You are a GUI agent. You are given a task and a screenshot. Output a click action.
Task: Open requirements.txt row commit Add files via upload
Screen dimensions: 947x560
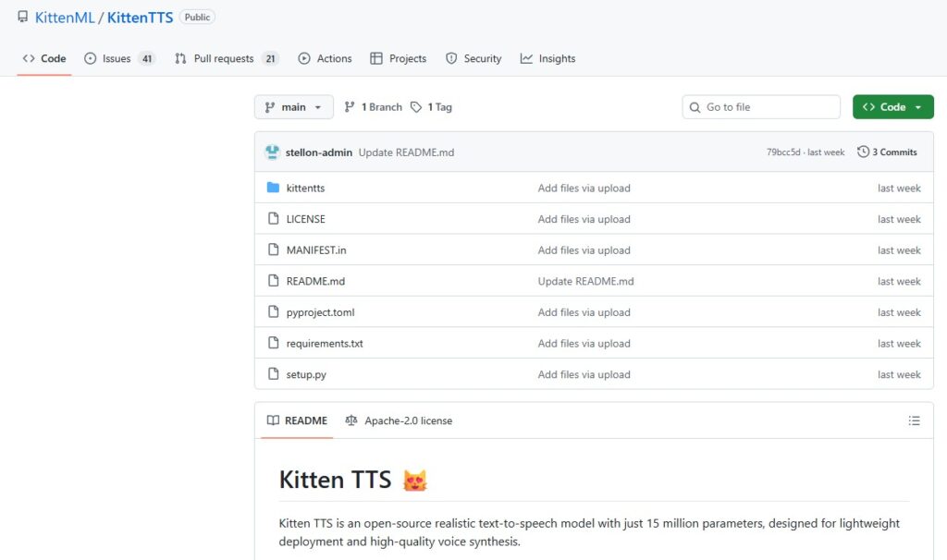coord(584,344)
